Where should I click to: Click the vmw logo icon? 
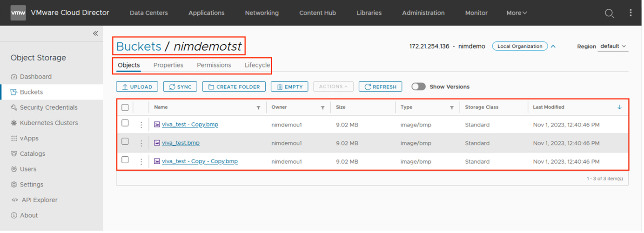point(18,13)
